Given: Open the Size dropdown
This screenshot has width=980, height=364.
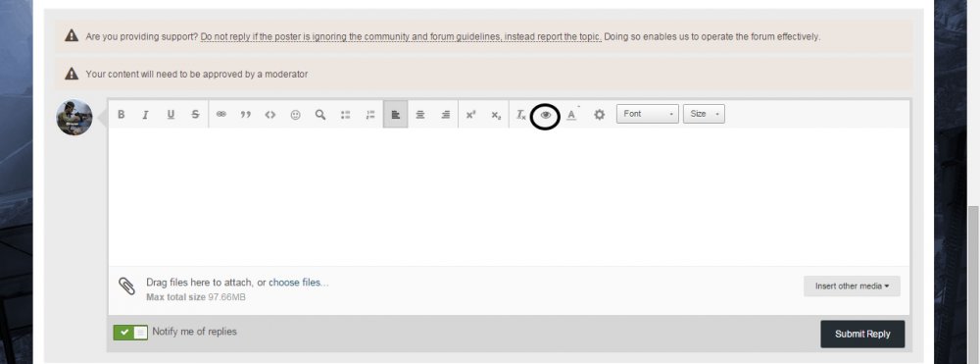Looking at the screenshot, I should [704, 114].
